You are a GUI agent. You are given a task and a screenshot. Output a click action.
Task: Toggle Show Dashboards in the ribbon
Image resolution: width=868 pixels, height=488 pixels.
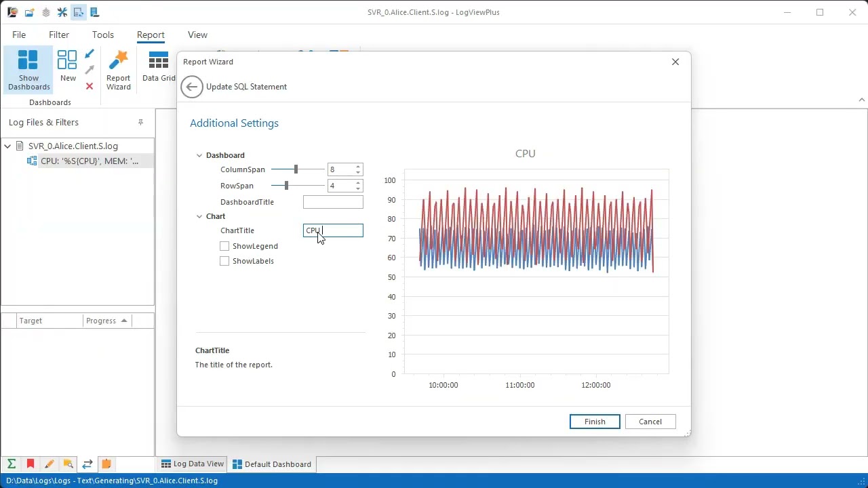[x=28, y=70]
